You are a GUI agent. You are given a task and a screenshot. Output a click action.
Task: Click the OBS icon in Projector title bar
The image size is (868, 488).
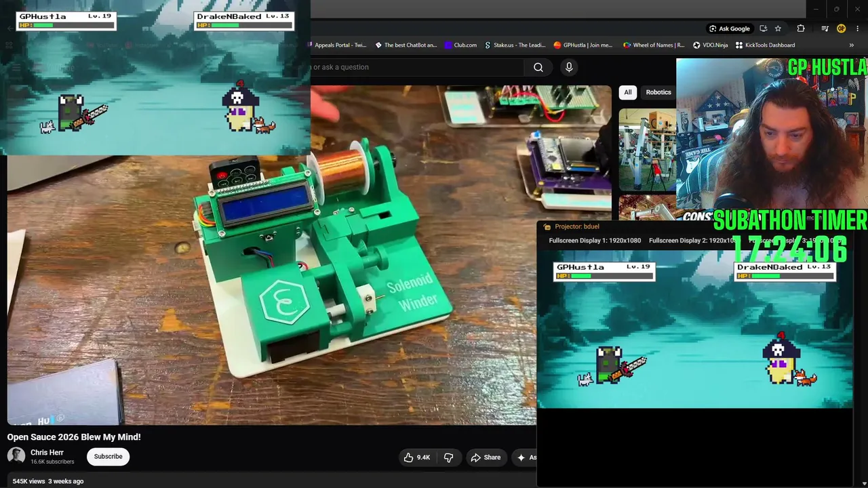pyautogui.click(x=547, y=227)
